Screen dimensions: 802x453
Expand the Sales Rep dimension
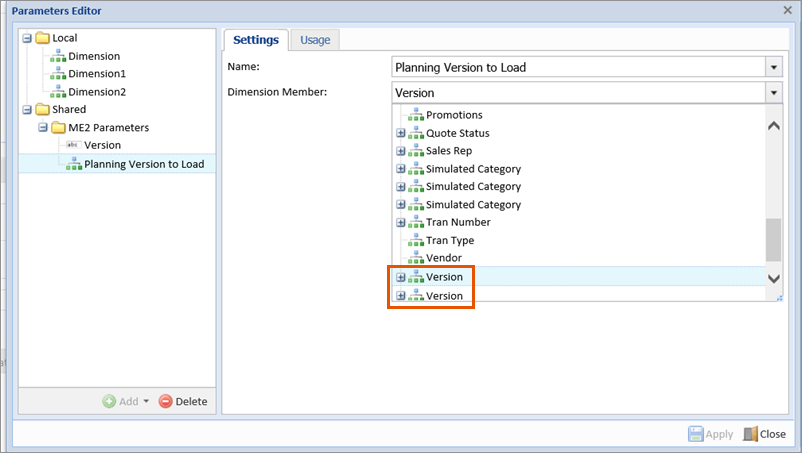400,151
